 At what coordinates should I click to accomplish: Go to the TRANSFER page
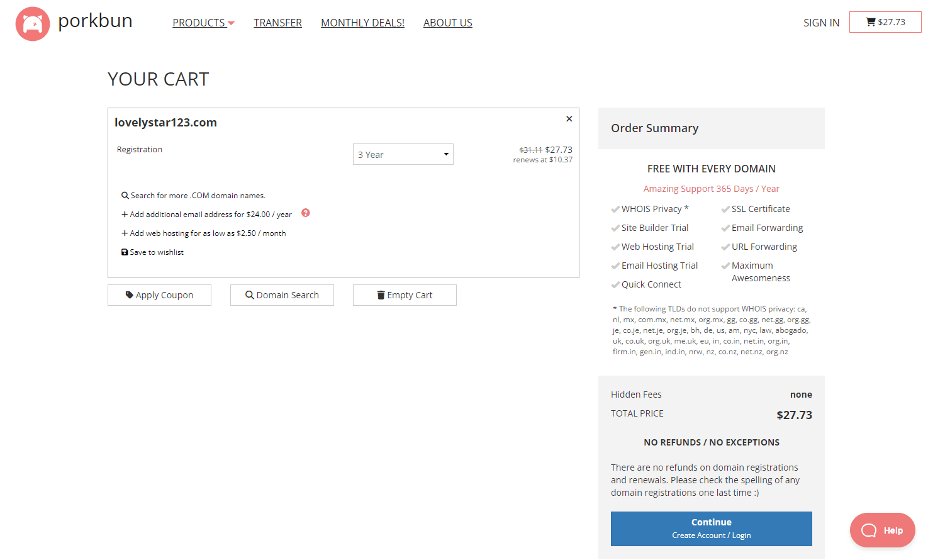pyautogui.click(x=277, y=23)
